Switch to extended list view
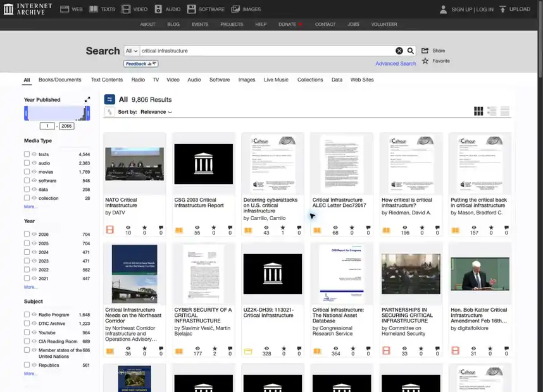543x392 pixels. click(x=492, y=111)
